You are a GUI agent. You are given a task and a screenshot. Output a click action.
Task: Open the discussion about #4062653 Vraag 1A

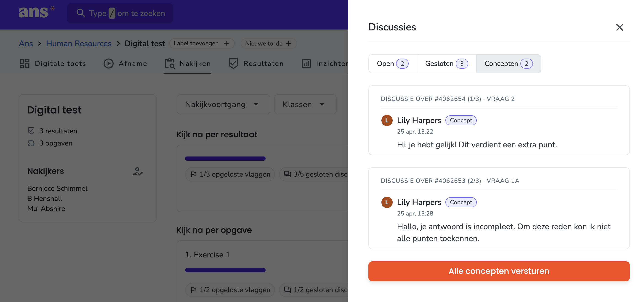point(499,208)
